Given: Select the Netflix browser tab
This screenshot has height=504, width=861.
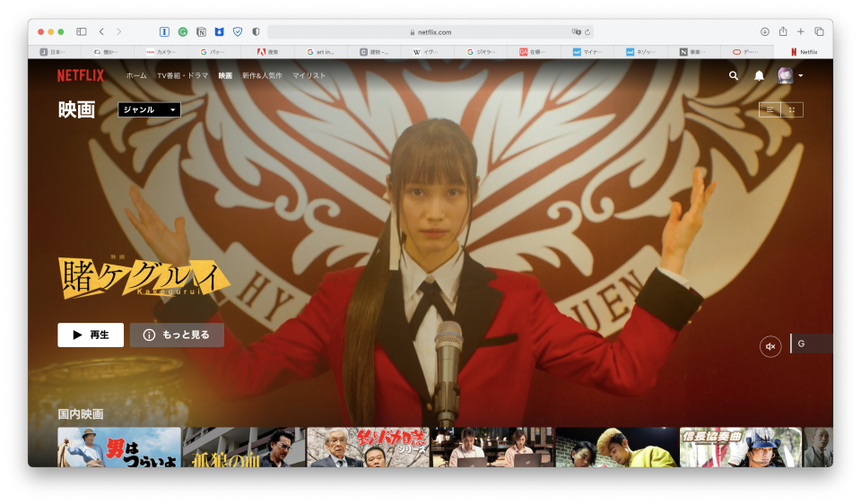Looking at the screenshot, I should (x=804, y=52).
